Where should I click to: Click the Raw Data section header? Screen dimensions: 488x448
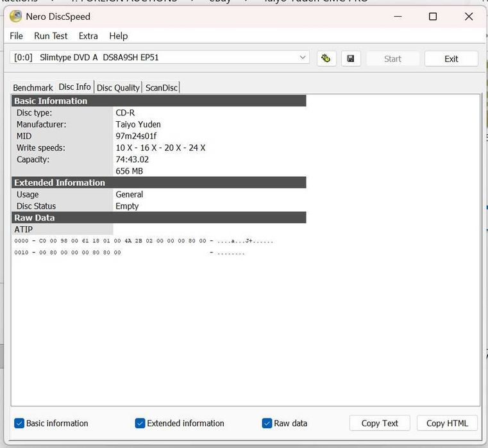(159, 217)
